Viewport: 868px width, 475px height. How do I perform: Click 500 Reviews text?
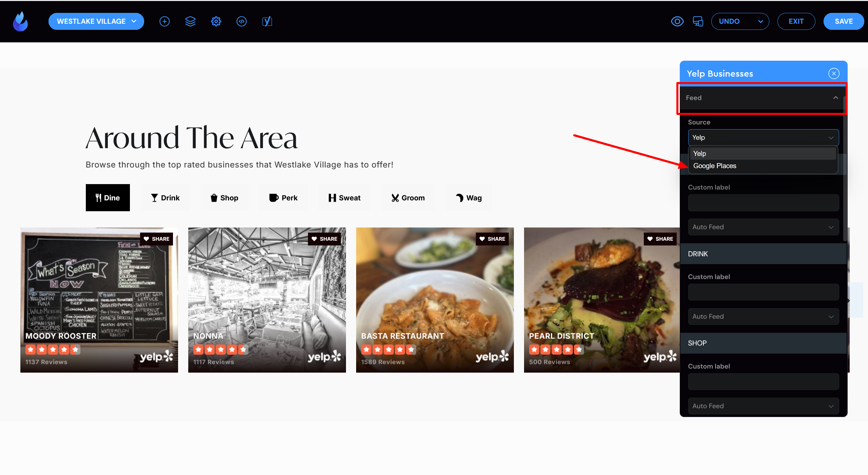549,362
